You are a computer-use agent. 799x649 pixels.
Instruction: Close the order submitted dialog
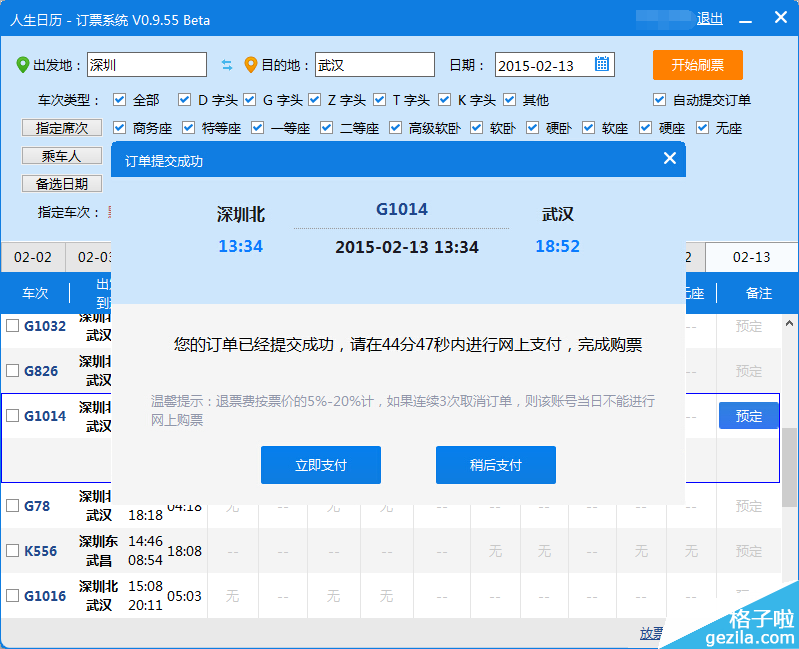(670, 158)
